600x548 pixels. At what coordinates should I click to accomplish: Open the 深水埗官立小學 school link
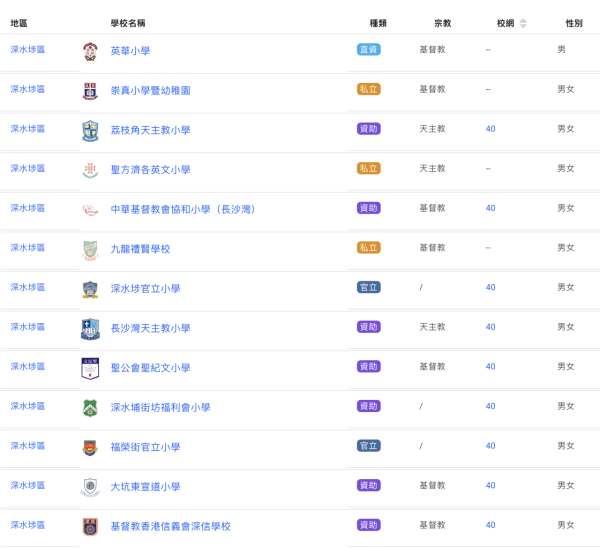pos(145,289)
